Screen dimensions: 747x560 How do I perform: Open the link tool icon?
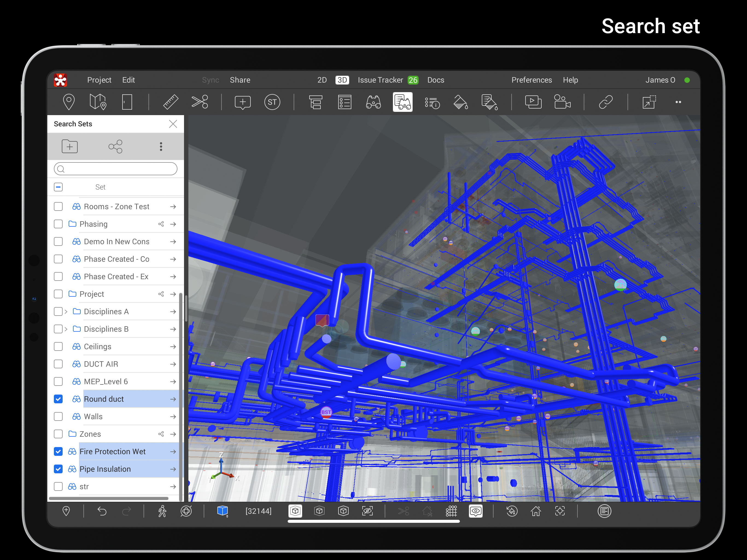click(606, 102)
